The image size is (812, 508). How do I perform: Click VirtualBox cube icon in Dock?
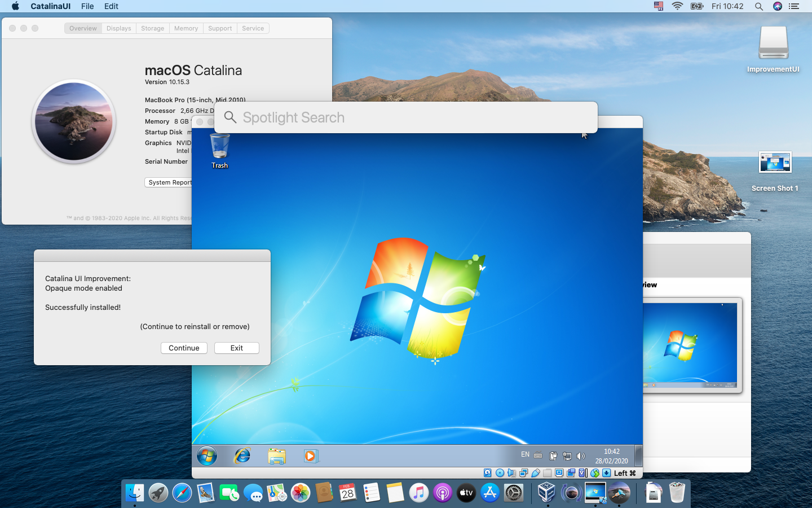coord(546,493)
